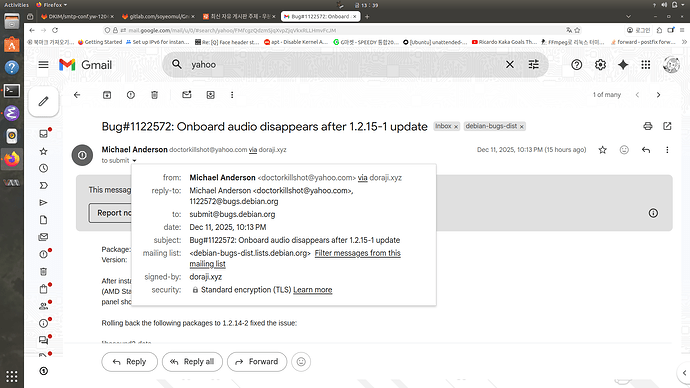Open Firefox application menu in top bar
The image size is (690, 388).
51,5
